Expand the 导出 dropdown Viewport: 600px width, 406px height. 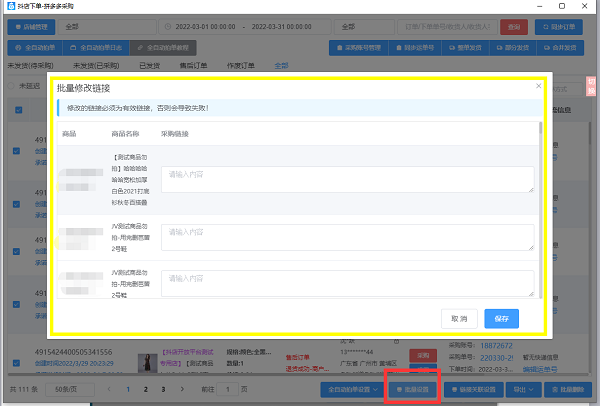pos(523,390)
